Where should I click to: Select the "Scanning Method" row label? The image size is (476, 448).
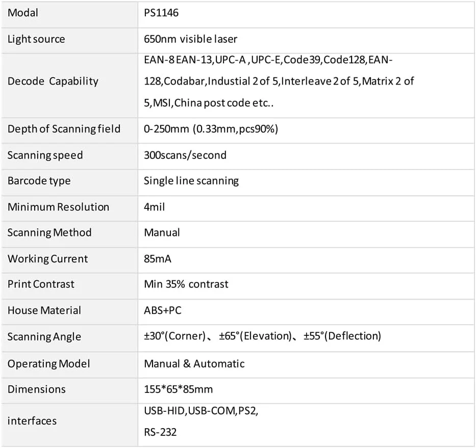(x=49, y=233)
